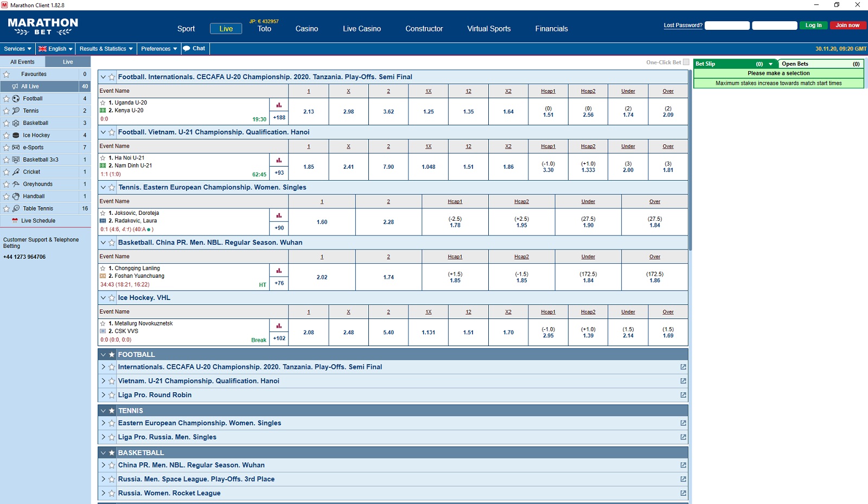868x504 pixels.
Task: Click Greyhounds sport icon in sidebar
Action: [x=16, y=184]
